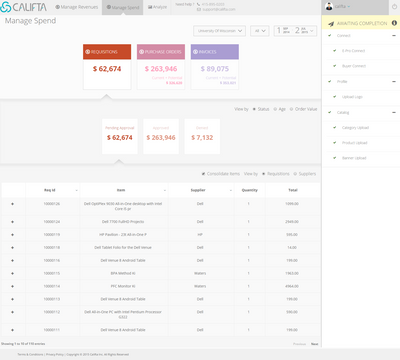Open the All filter dropdown

coord(260,31)
